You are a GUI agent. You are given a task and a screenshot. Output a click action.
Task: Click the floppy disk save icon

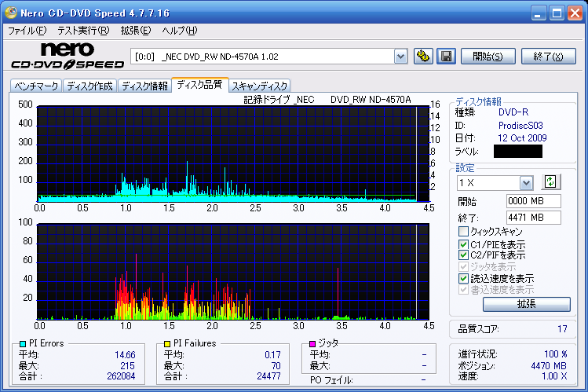pos(446,57)
